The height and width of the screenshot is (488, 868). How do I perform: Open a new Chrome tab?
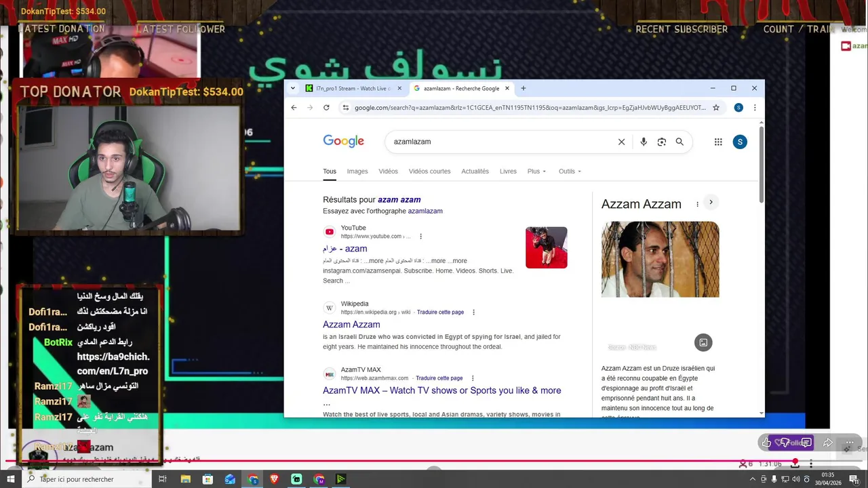point(523,88)
